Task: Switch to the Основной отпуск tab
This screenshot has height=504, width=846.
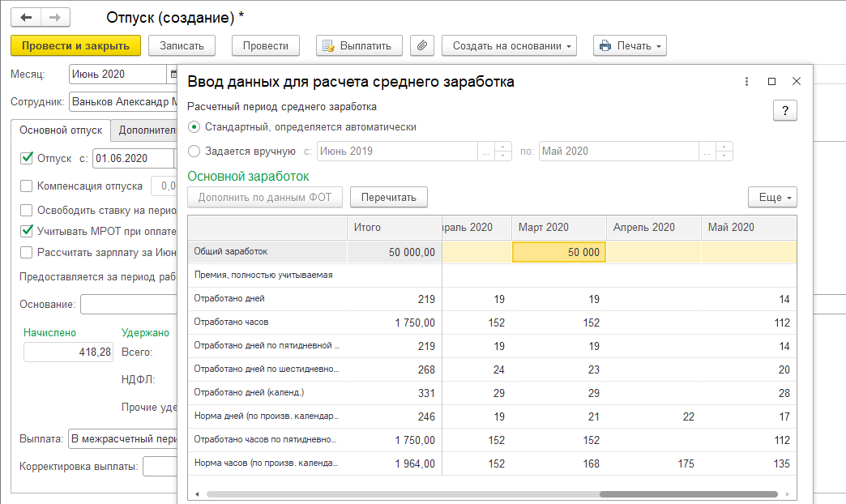Action: (x=61, y=130)
